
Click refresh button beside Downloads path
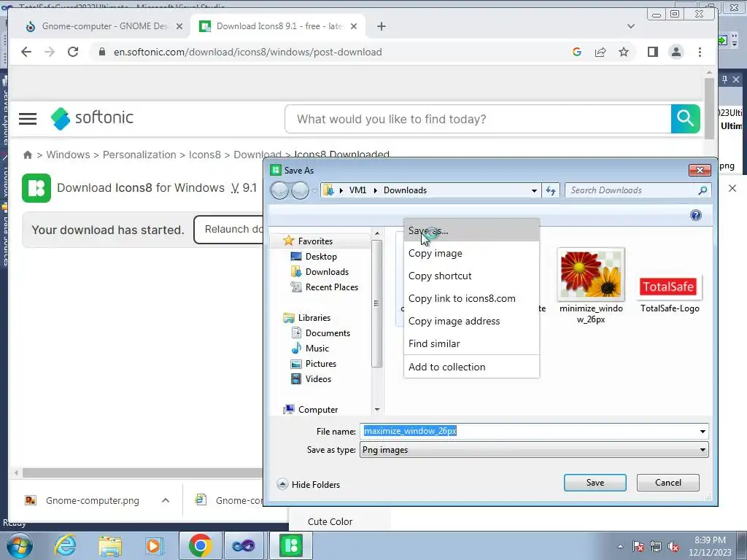(551, 190)
